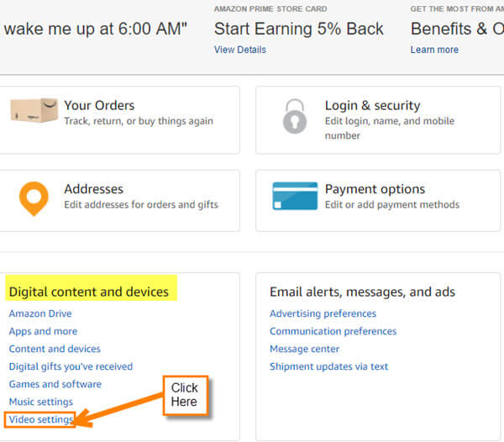The height and width of the screenshot is (442, 504).
Task: Open Games and software link
Action: coord(55,384)
